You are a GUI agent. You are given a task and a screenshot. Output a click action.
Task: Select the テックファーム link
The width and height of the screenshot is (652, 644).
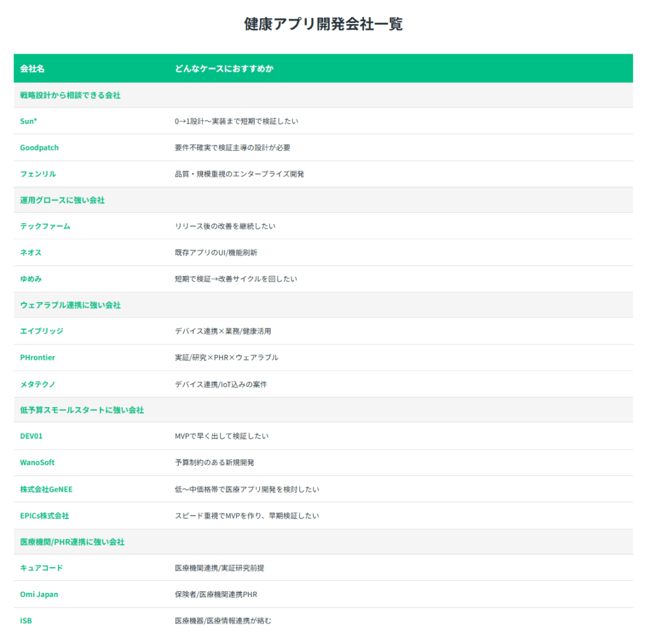pyautogui.click(x=45, y=226)
